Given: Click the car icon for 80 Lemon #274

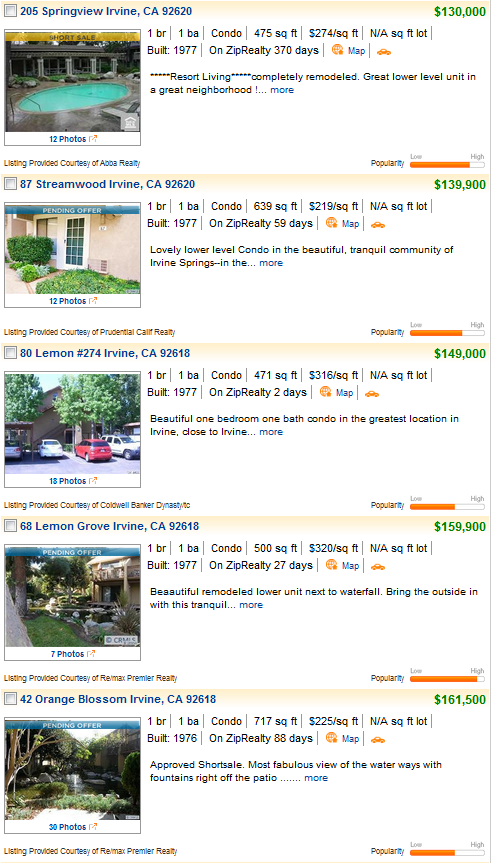Looking at the screenshot, I should pos(372,394).
